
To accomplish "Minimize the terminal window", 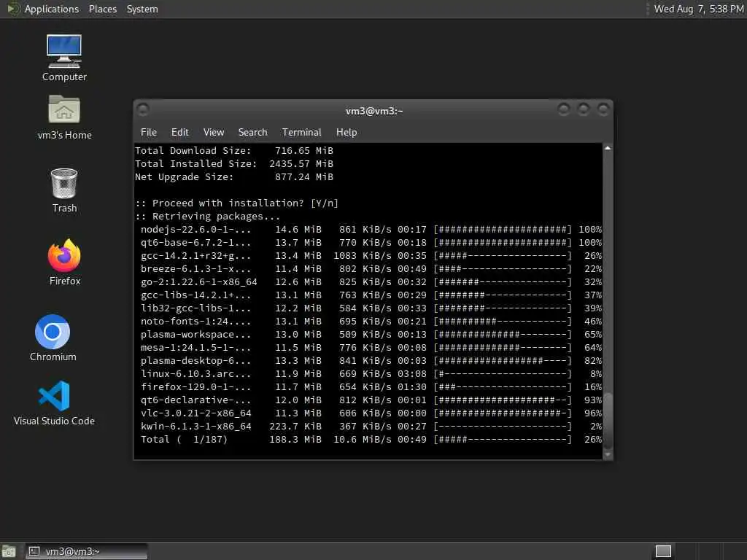I will (564, 110).
